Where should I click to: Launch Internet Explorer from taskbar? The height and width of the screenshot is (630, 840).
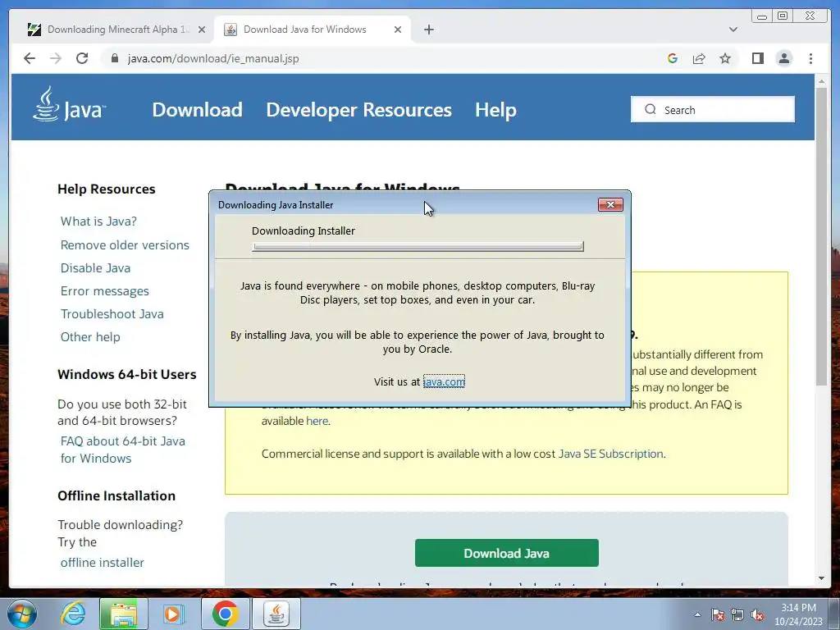click(x=73, y=614)
